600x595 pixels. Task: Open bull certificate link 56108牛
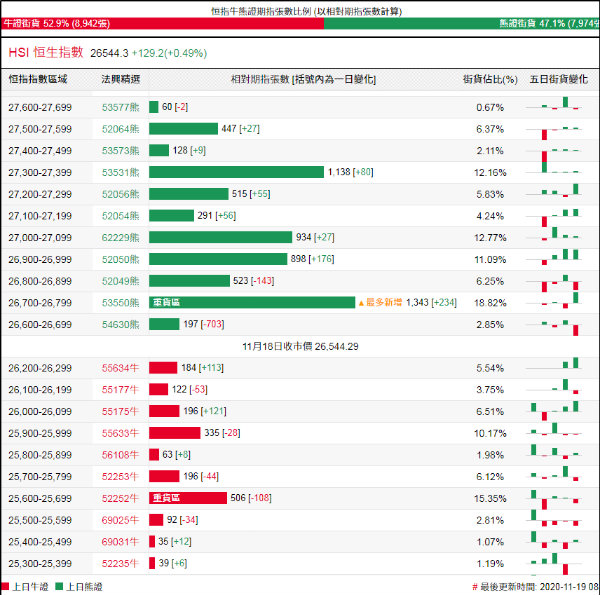tap(120, 455)
